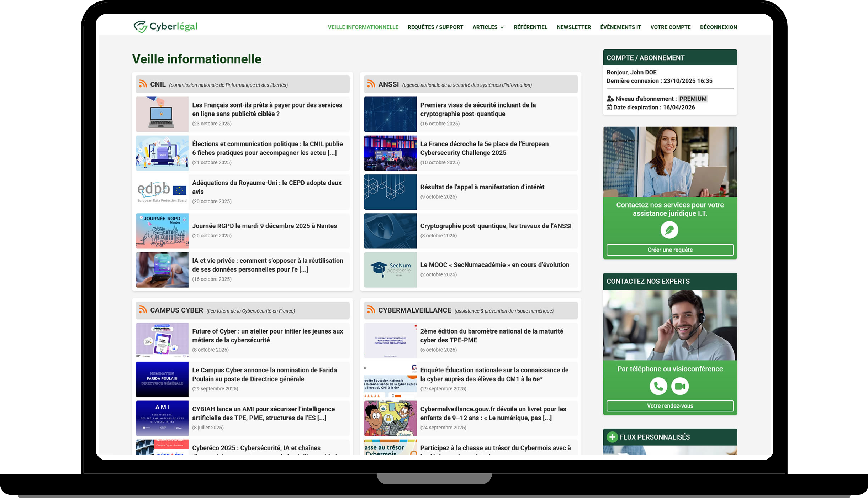Open the Référentiel menu item
The height and width of the screenshot is (498, 868).
click(530, 27)
